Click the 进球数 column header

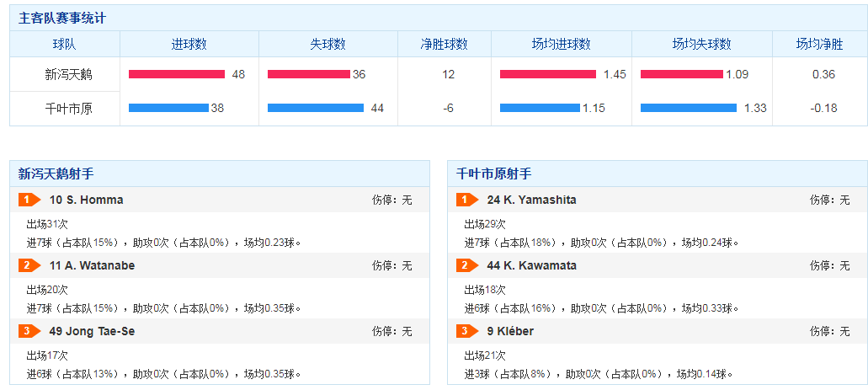189,45
